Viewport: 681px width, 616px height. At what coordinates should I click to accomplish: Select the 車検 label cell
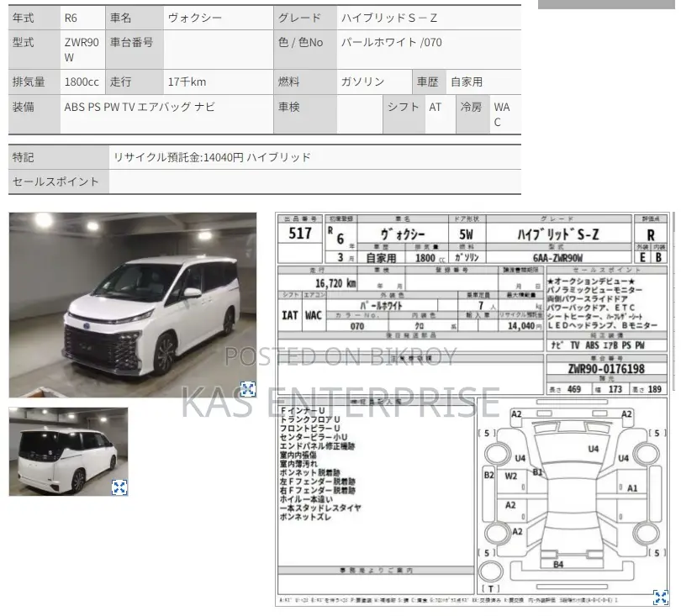click(x=305, y=114)
